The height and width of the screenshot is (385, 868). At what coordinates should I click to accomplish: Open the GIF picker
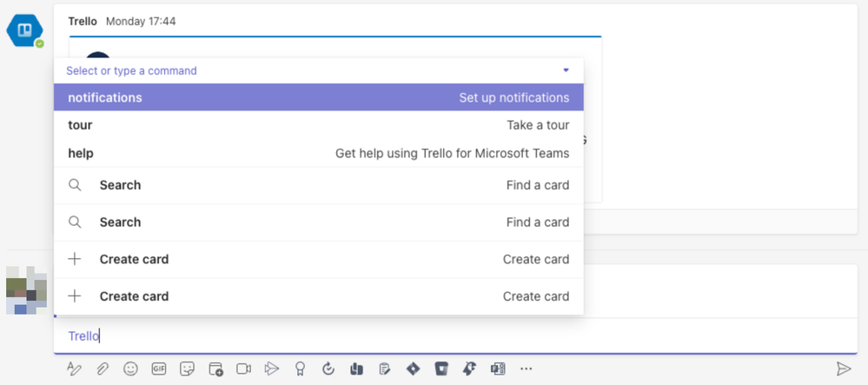click(x=159, y=368)
